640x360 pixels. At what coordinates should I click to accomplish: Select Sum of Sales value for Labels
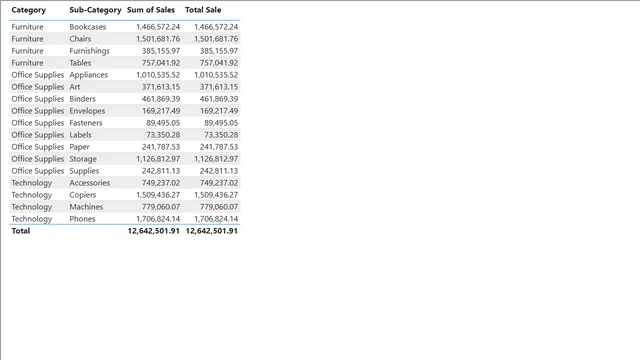coord(163,135)
